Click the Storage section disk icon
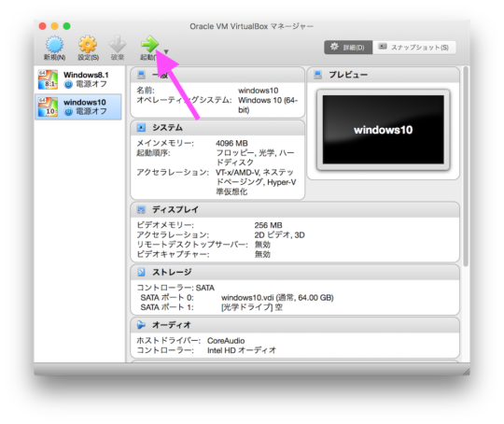Screen dimensions: 504x424 (141, 272)
